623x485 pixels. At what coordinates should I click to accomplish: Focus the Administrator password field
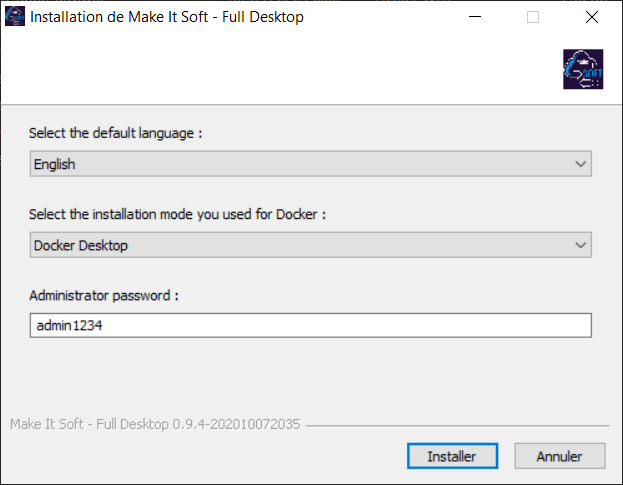tap(311, 326)
